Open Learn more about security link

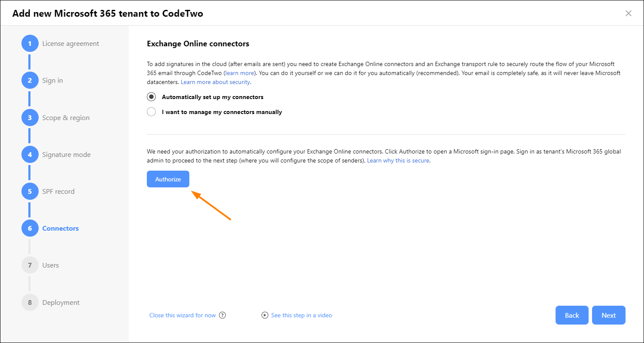(216, 82)
